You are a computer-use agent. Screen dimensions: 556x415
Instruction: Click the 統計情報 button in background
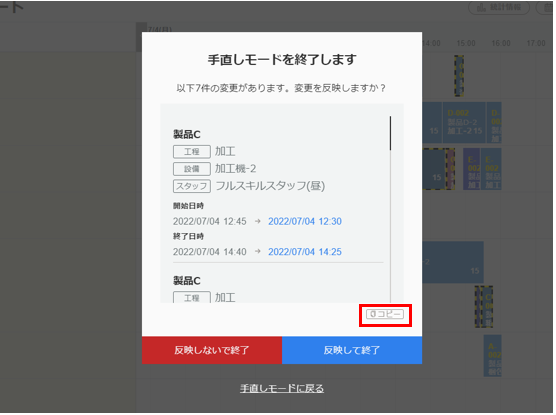click(499, 7)
